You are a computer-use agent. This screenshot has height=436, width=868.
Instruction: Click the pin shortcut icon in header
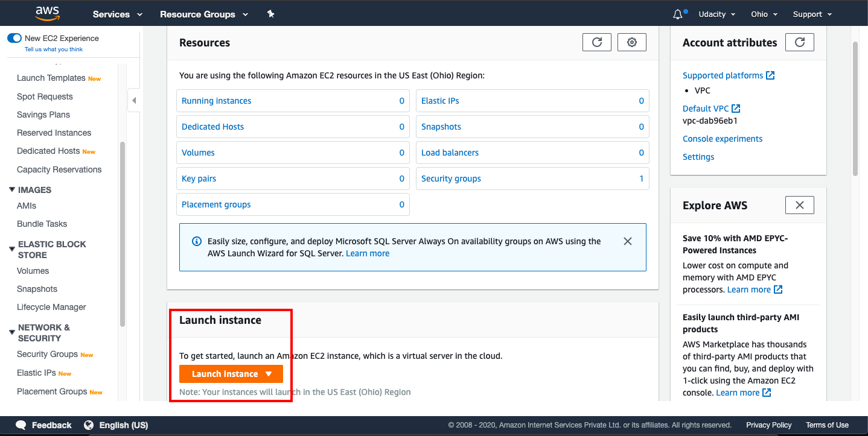pos(271,14)
